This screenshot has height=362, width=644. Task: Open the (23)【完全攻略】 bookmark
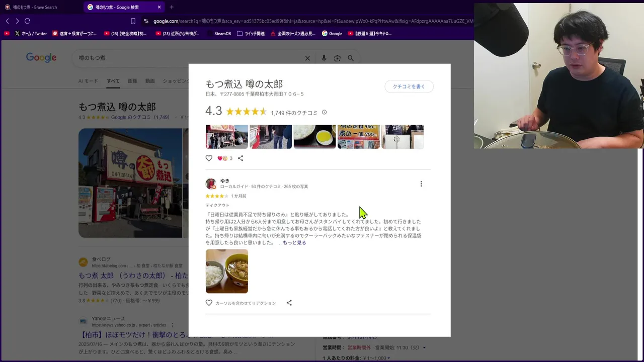(x=125, y=34)
